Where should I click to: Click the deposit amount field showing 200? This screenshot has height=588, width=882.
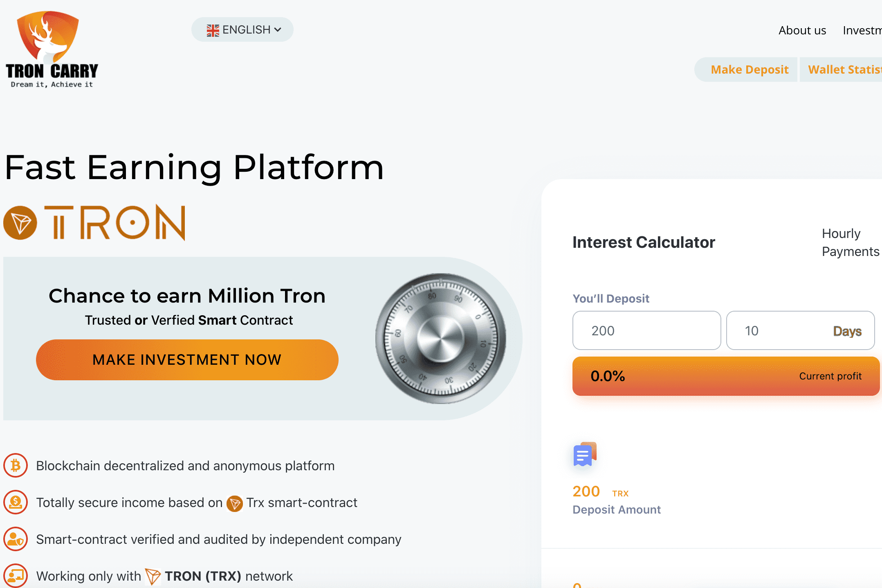click(647, 330)
